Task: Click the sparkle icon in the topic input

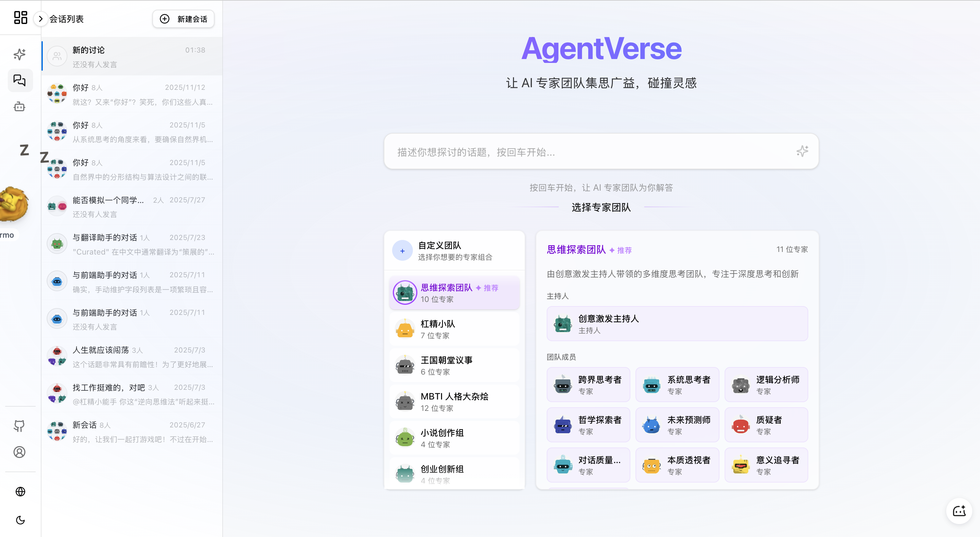Action: (x=802, y=151)
